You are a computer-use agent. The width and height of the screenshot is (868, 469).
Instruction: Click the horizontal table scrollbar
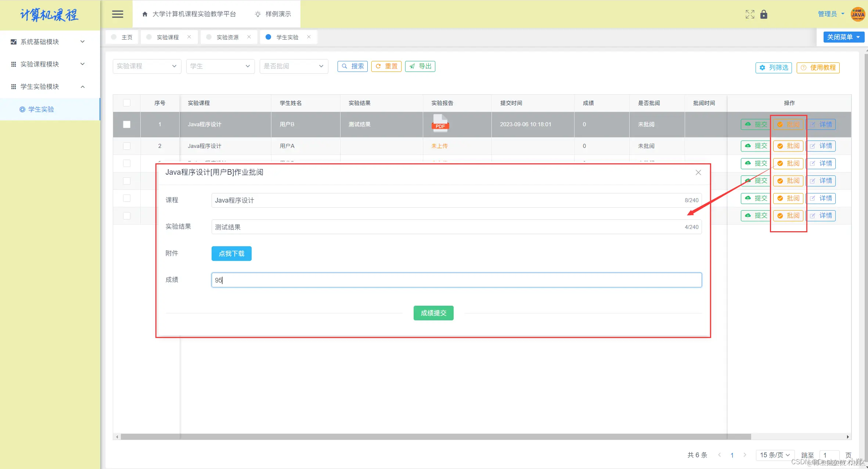(x=435, y=437)
